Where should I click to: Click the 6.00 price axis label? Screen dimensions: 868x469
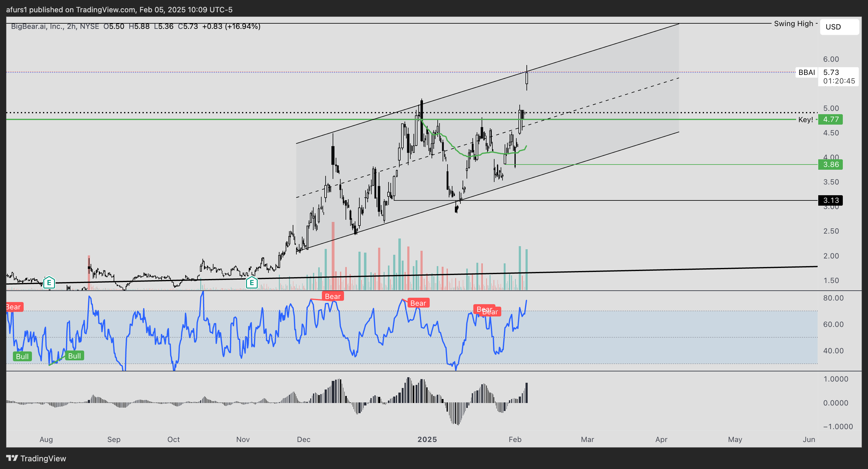(831, 59)
